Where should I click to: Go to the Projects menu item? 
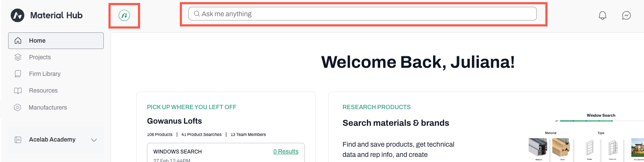(x=56, y=57)
